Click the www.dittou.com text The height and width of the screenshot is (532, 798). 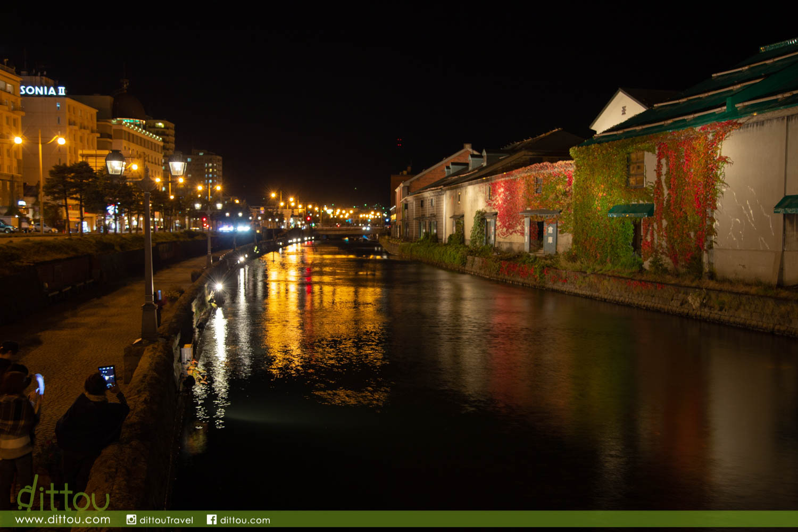coord(63,520)
